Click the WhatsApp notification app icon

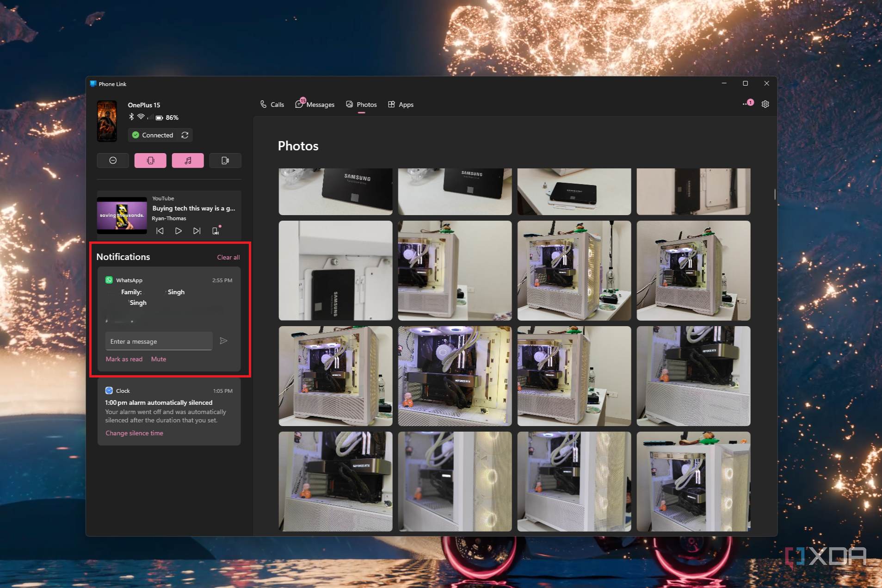coord(109,280)
